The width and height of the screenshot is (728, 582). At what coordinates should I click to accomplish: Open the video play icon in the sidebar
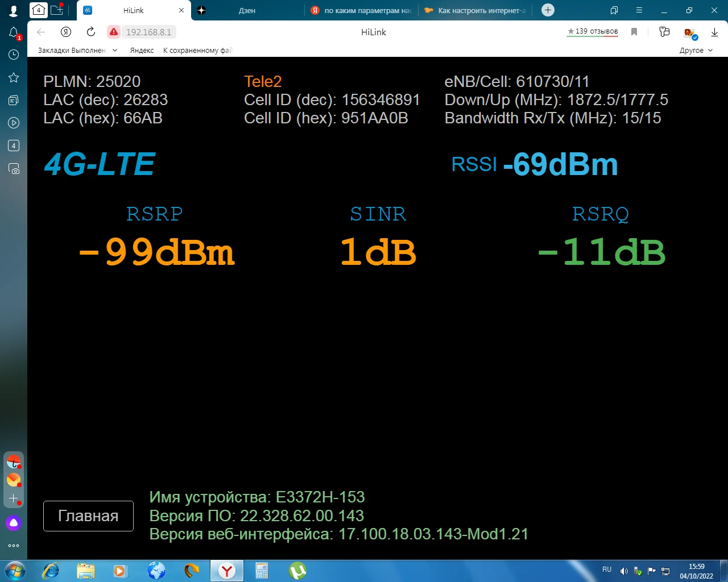14,123
